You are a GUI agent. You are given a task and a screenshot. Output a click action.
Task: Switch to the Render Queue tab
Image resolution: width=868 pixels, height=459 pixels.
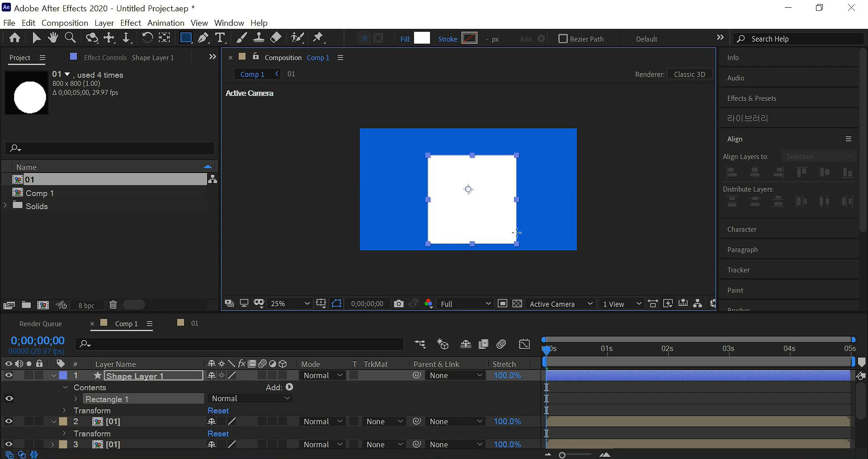point(40,323)
